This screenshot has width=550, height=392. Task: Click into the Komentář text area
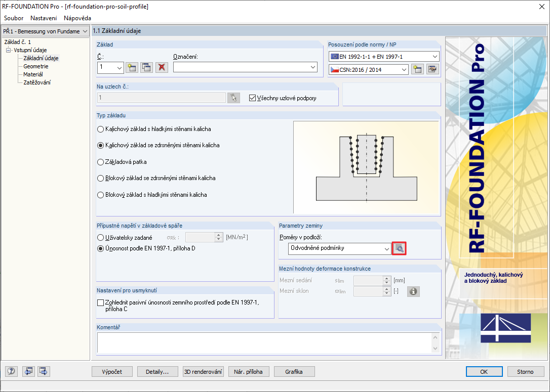[265, 342]
